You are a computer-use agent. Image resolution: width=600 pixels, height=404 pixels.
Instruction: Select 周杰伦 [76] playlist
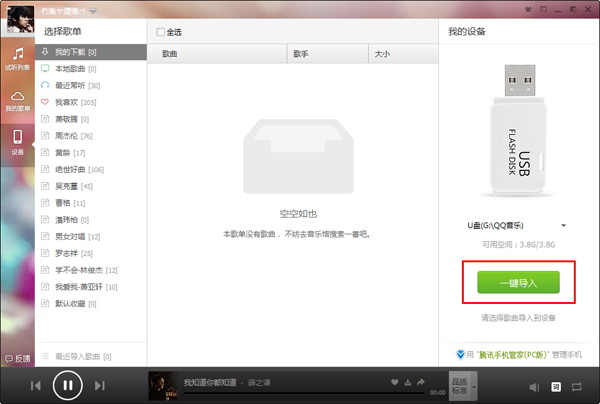(91, 136)
